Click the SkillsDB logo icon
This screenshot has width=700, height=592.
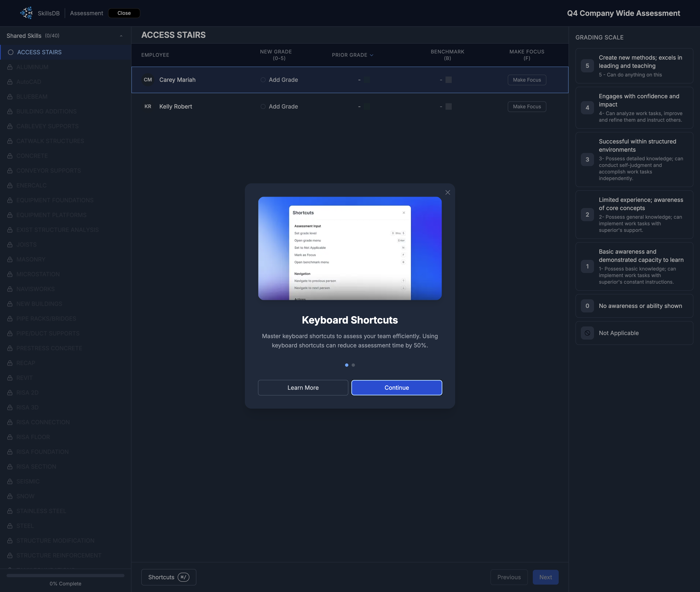coord(26,13)
